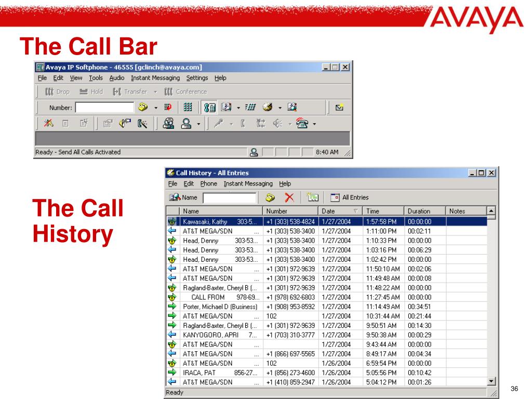The width and height of the screenshot is (532, 399).
Task: Open dropdown arrow next to yellow dial icon
Action: 156,108
